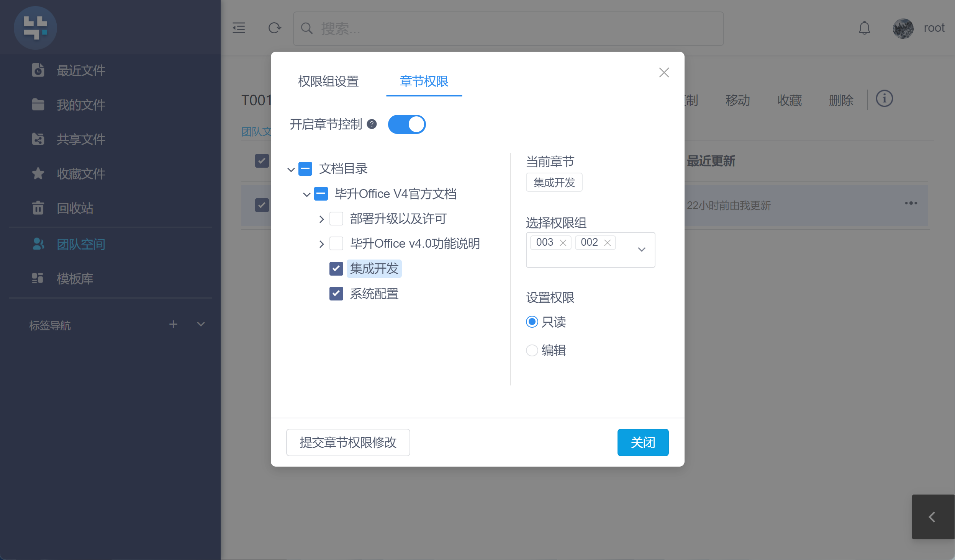Add a new tag with plus icon
The height and width of the screenshot is (560, 955).
[173, 325]
